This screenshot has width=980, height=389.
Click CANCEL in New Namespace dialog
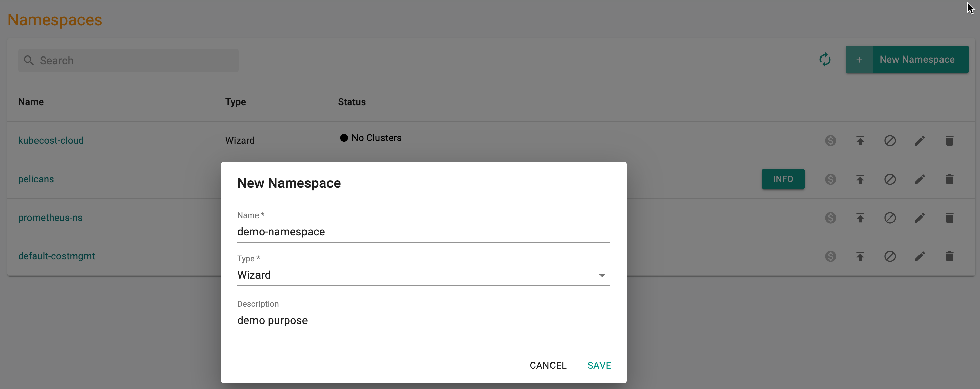pos(548,365)
